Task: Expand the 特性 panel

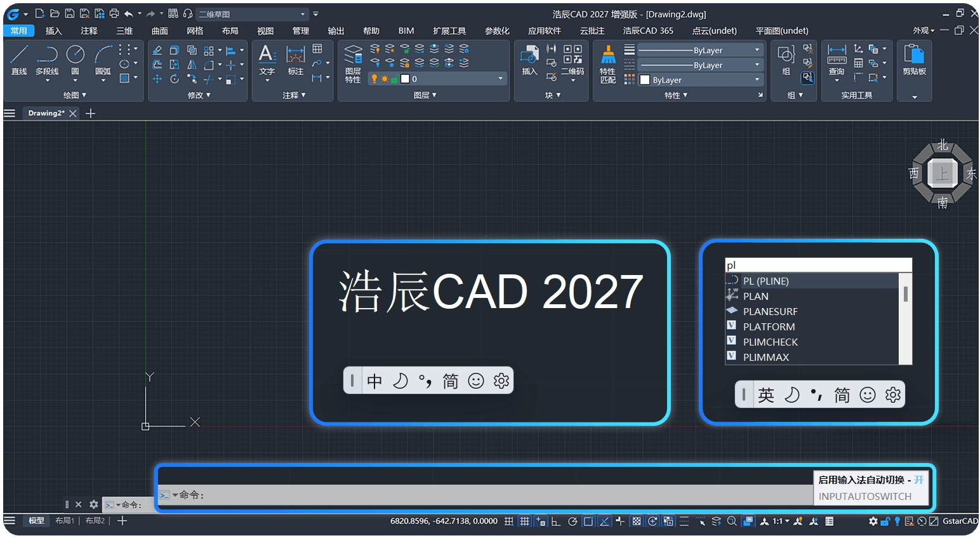Action: pyautogui.click(x=676, y=95)
